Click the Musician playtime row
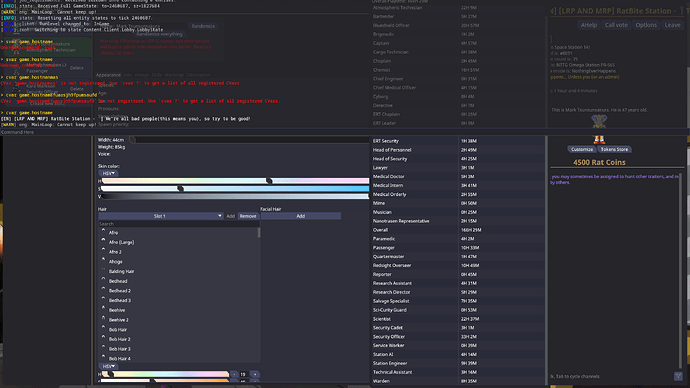 point(458,212)
